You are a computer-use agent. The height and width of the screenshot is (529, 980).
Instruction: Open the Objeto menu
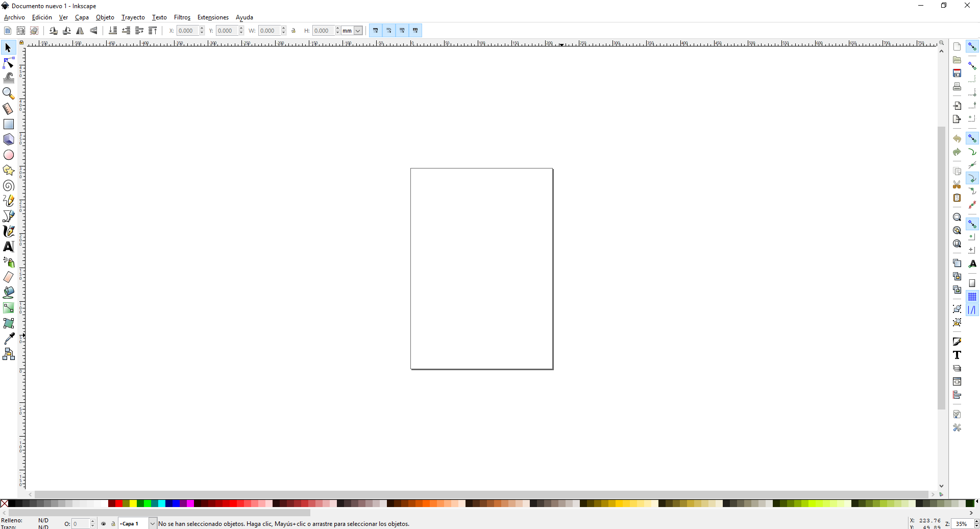pos(105,17)
